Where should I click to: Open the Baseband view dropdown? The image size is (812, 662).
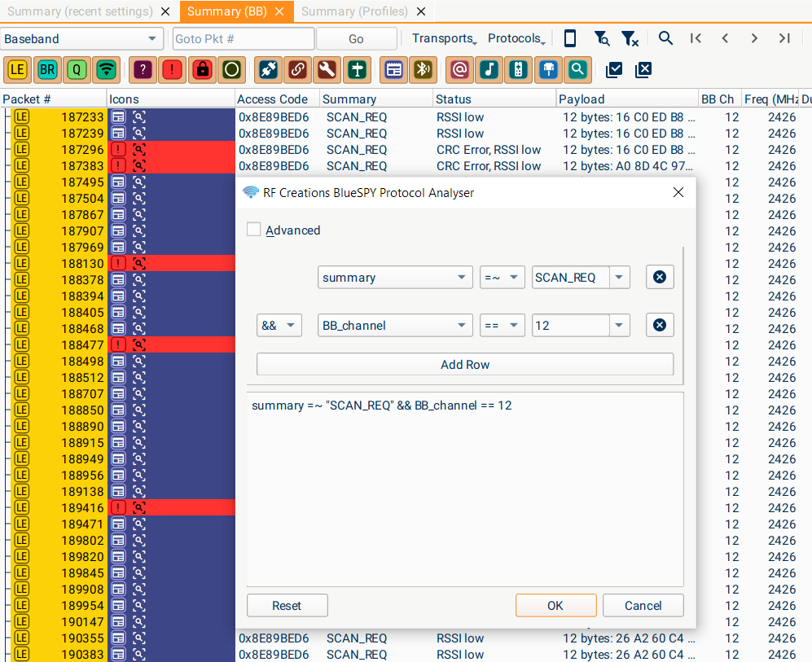click(x=81, y=39)
